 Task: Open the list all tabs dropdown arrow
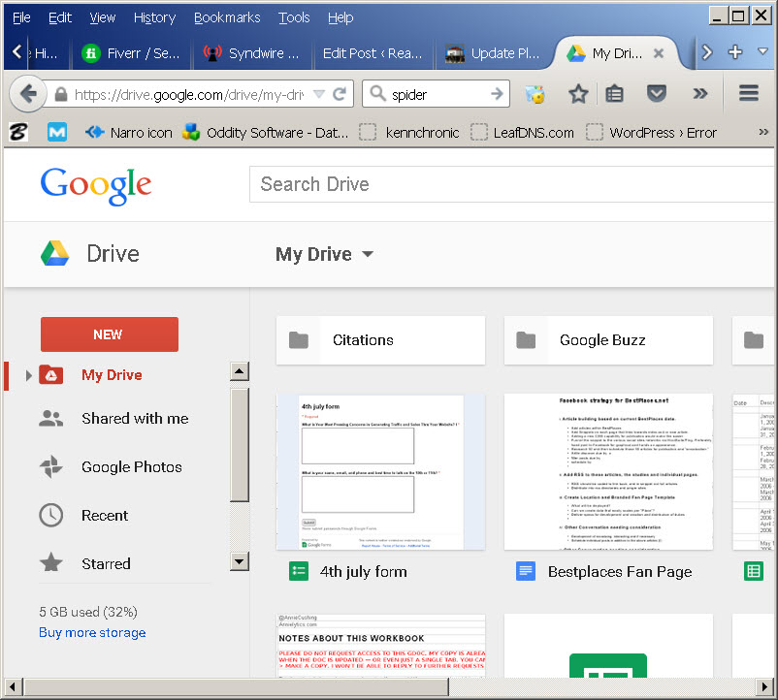tap(762, 51)
